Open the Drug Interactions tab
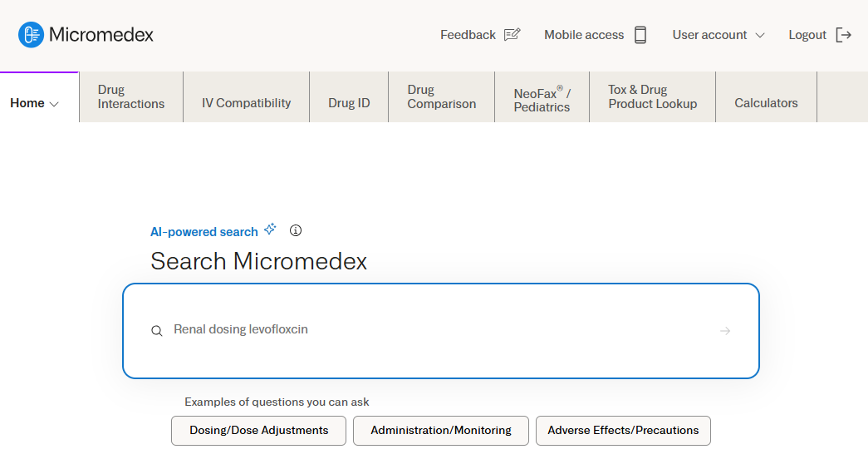Image resolution: width=868 pixels, height=459 pixels. (131, 97)
